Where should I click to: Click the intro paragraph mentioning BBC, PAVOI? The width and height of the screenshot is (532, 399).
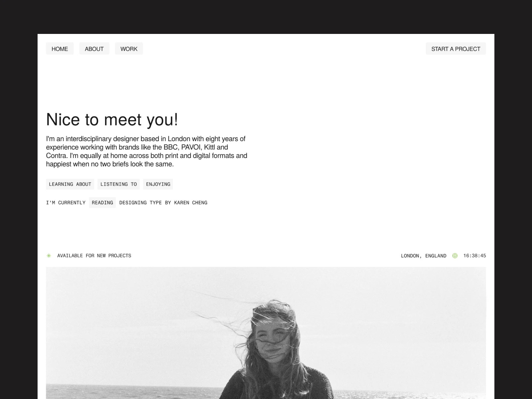coord(147,151)
